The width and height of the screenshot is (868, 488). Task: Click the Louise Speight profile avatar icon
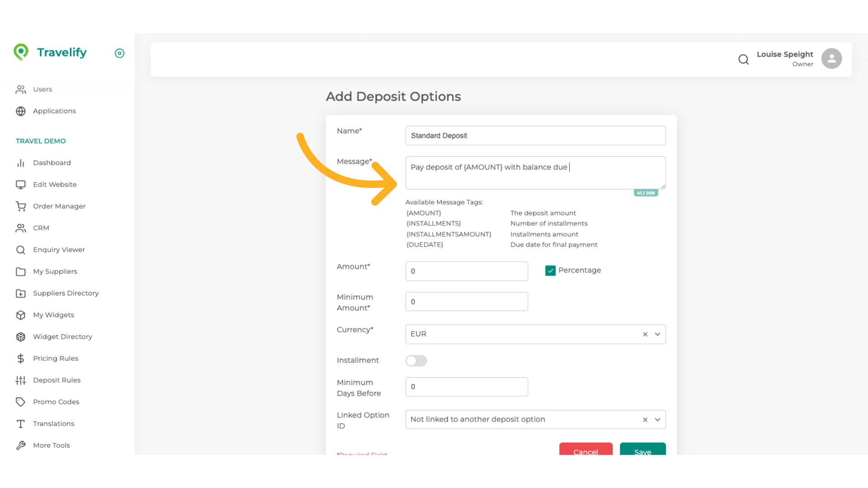pos(831,58)
